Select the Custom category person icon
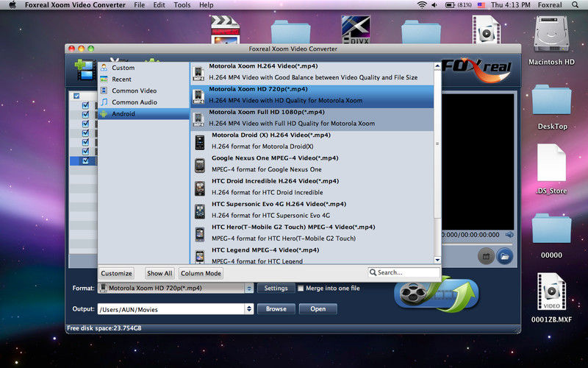Viewport: 588px width, 368px height. click(x=104, y=68)
